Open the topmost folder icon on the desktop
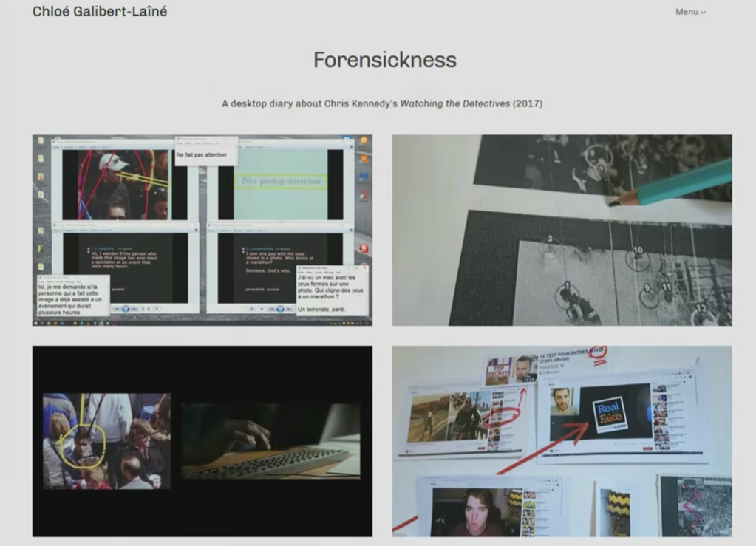This screenshot has width=756, height=546. click(41, 140)
